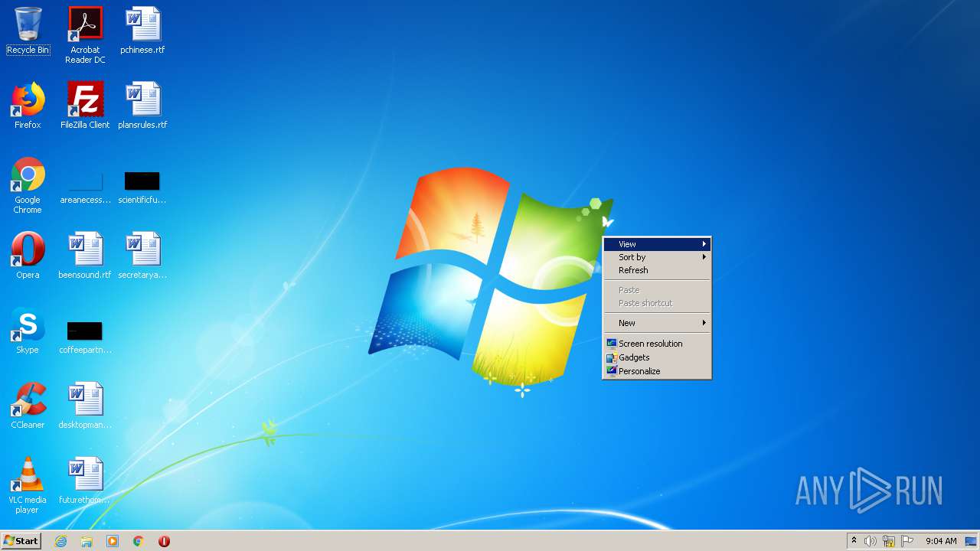This screenshot has height=551, width=980.
Task: Open Windows Explorer from the taskbar
Action: pos(87,541)
